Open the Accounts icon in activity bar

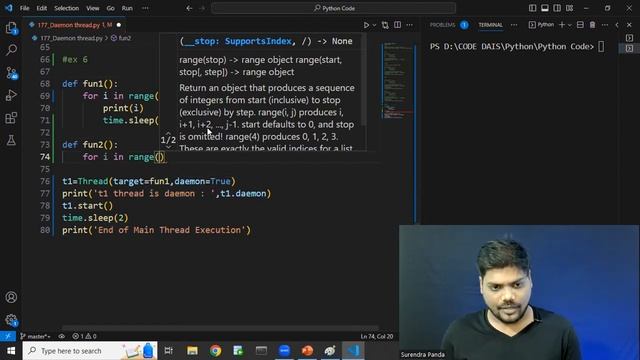click(11, 297)
